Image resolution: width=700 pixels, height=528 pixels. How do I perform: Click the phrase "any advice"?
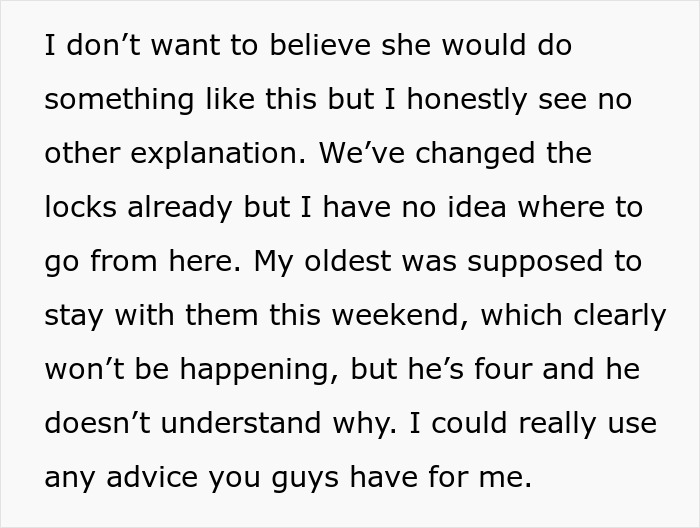point(120,478)
